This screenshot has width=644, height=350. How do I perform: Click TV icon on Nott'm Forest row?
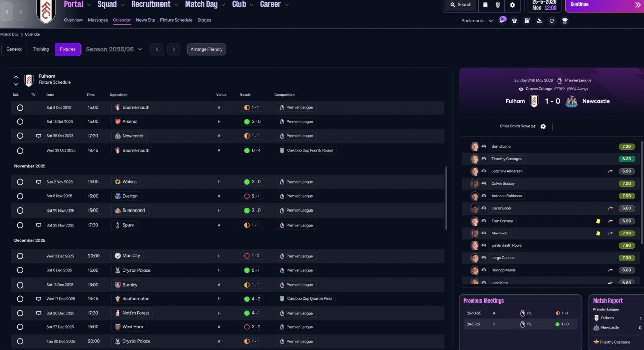coord(38,313)
